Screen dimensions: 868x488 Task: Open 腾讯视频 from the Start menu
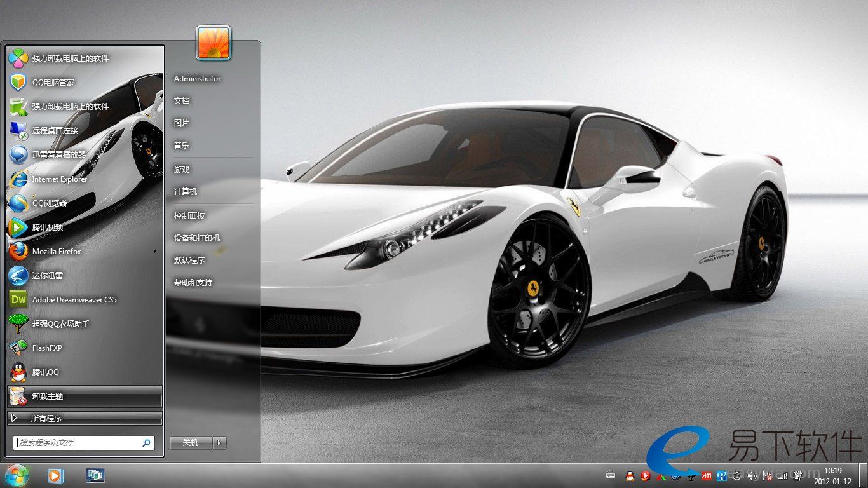click(x=47, y=227)
